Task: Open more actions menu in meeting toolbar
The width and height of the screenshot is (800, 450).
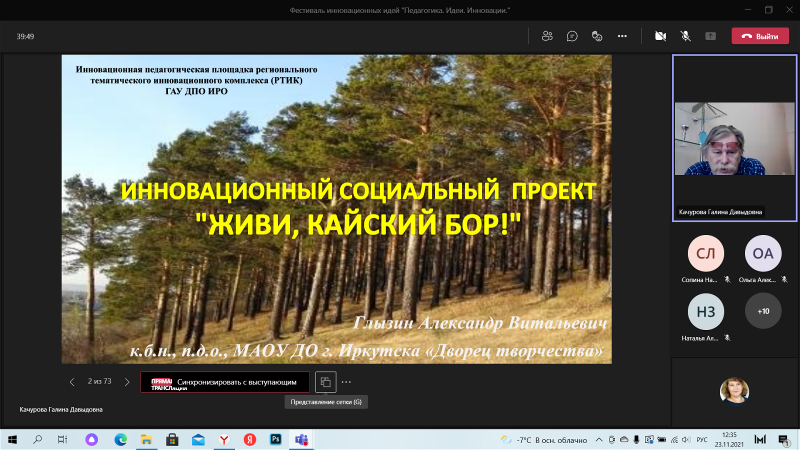Action: [x=622, y=36]
